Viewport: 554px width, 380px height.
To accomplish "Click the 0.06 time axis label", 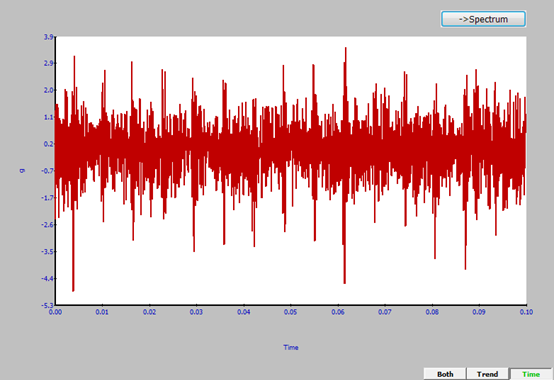I will 338,312.
